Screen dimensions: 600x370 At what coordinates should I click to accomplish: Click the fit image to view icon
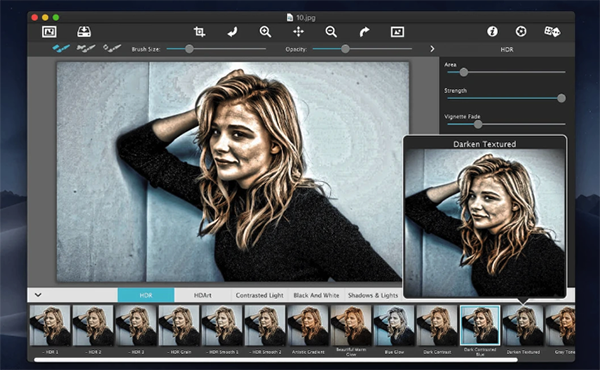(x=397, y=32)
